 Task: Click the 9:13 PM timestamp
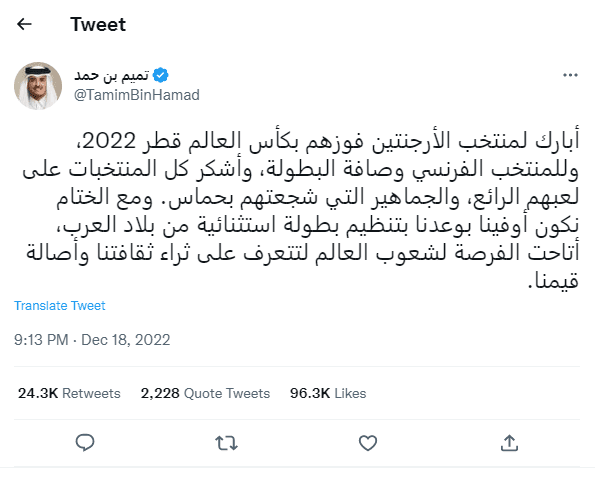pyautogui.click(x=41, y=340)
